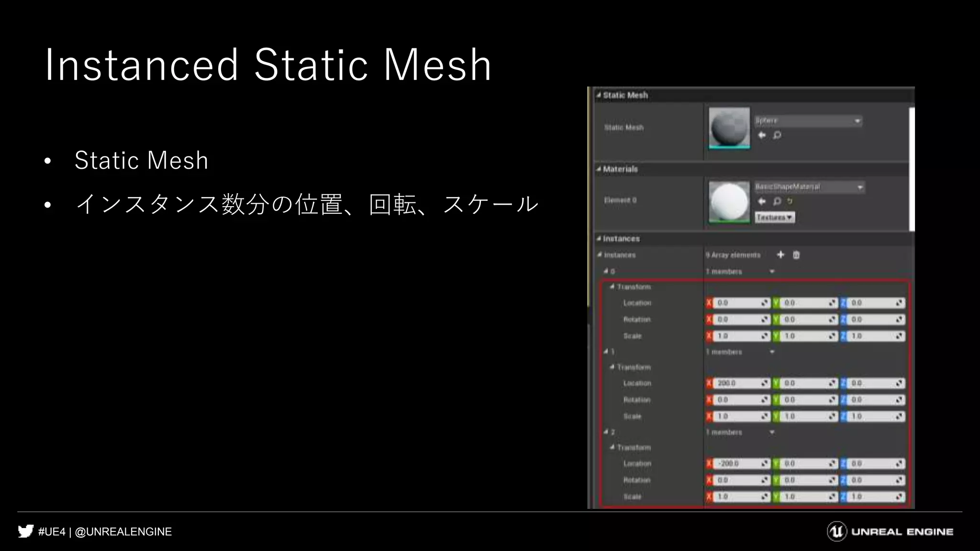Add an element to Instances array
The height and width of the screenshot is (551, 980).
780,254
